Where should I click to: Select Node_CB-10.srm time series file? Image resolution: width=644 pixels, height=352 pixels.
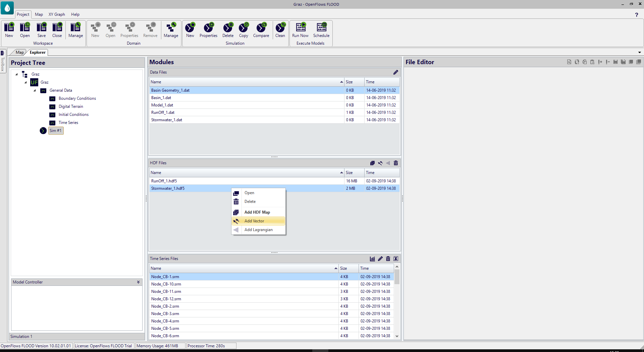tap(272, 284)
